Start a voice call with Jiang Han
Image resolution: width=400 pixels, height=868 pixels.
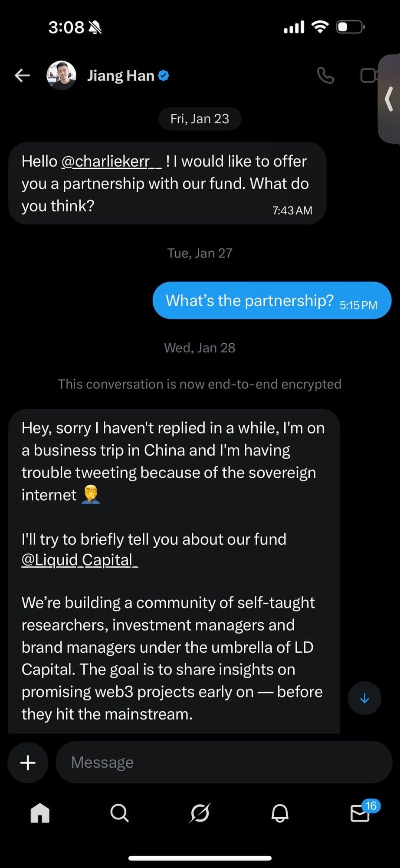tap(325, 76)
